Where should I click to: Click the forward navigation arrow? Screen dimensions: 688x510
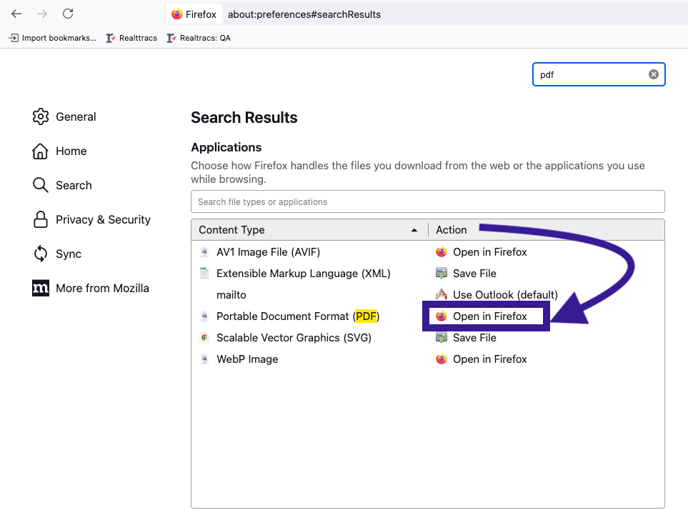point(42,14)
